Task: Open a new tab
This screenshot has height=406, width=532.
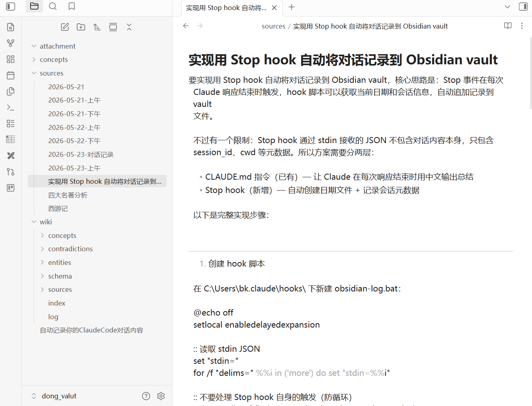Action: tap(292, 7)
